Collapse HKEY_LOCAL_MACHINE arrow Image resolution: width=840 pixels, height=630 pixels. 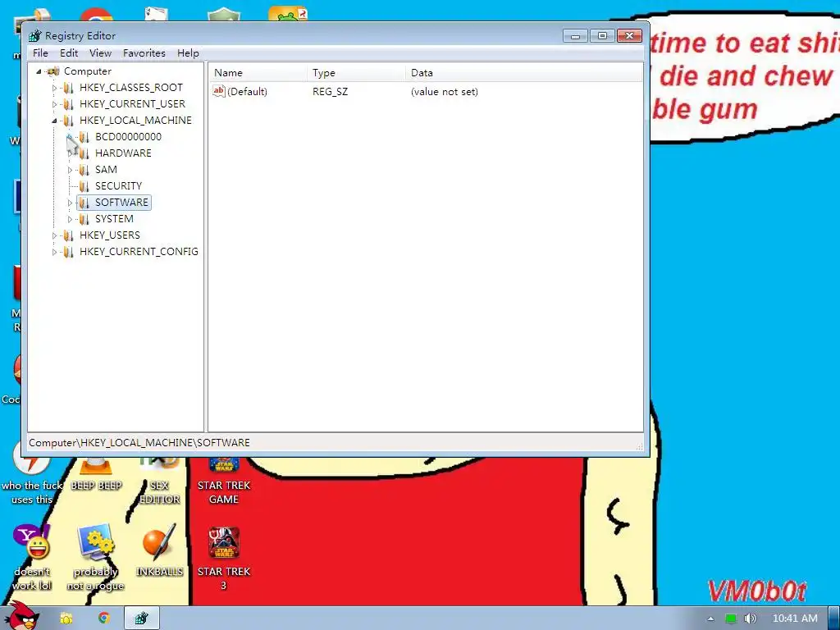click(x=54, y=121)
